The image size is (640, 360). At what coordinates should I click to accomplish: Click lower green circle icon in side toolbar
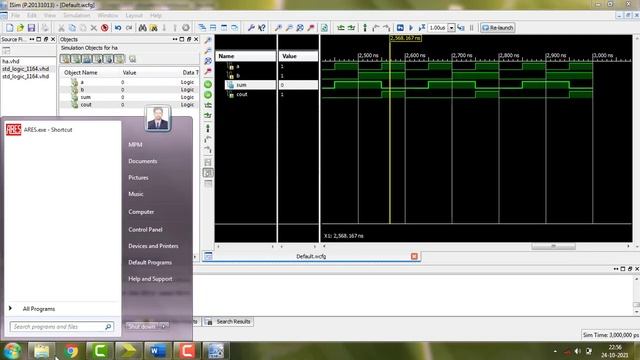pyautogui.click(x=208, y=95)
